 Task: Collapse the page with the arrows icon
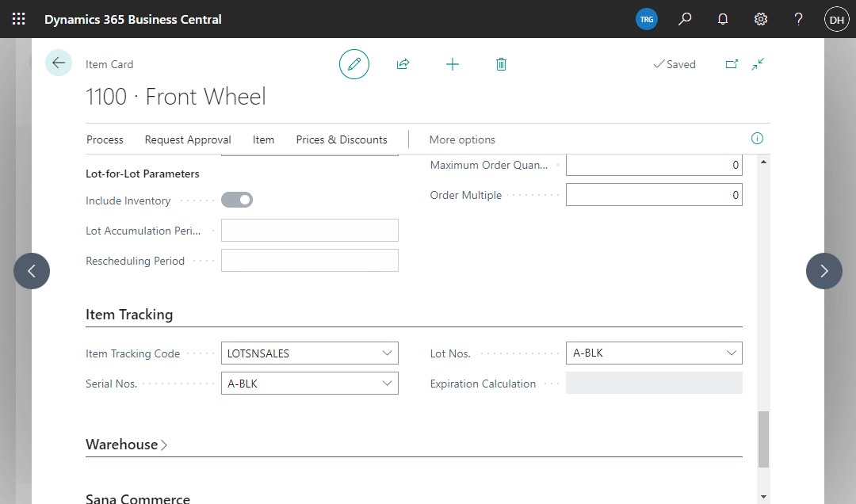coord(758,64)
